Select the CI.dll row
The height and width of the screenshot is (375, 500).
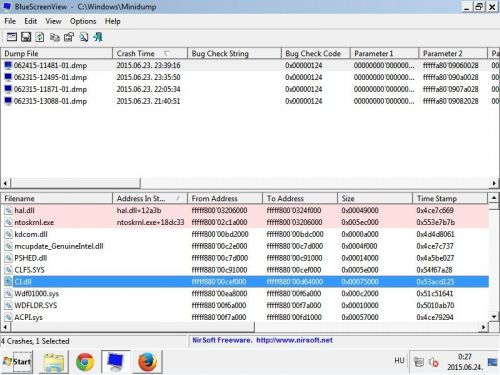coord(245,282)
